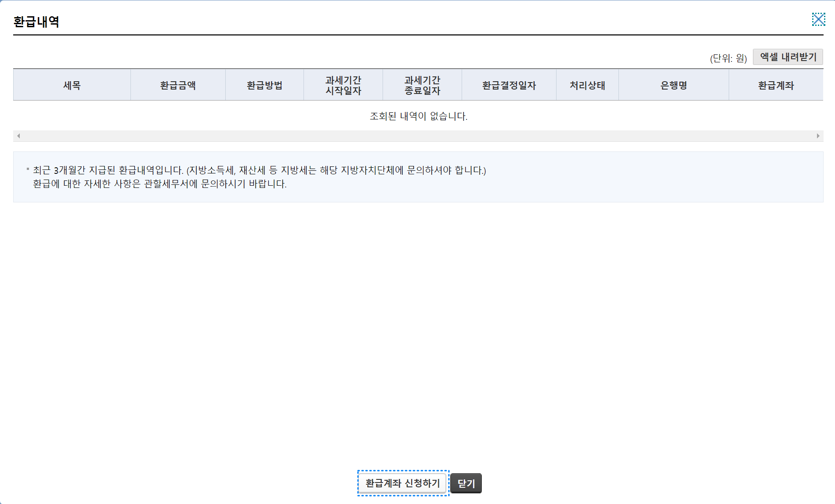The image size is (835, 504).
Task: Select the 환급금액 column header
Action: point(178,85)
